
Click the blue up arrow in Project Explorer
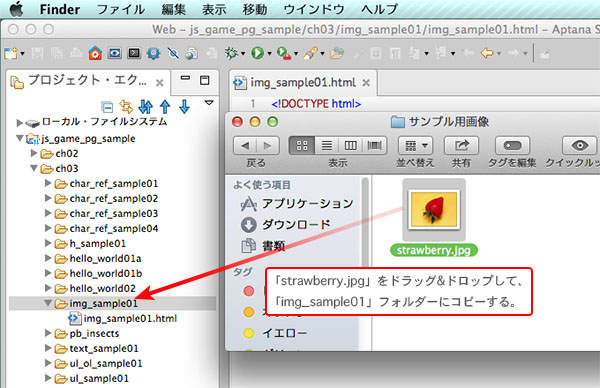coord(165,106)
